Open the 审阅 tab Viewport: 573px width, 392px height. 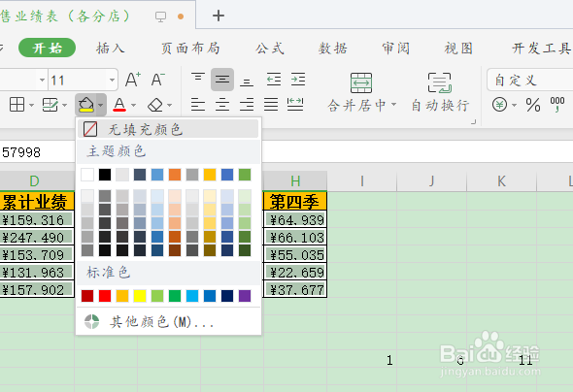point(396,48)
